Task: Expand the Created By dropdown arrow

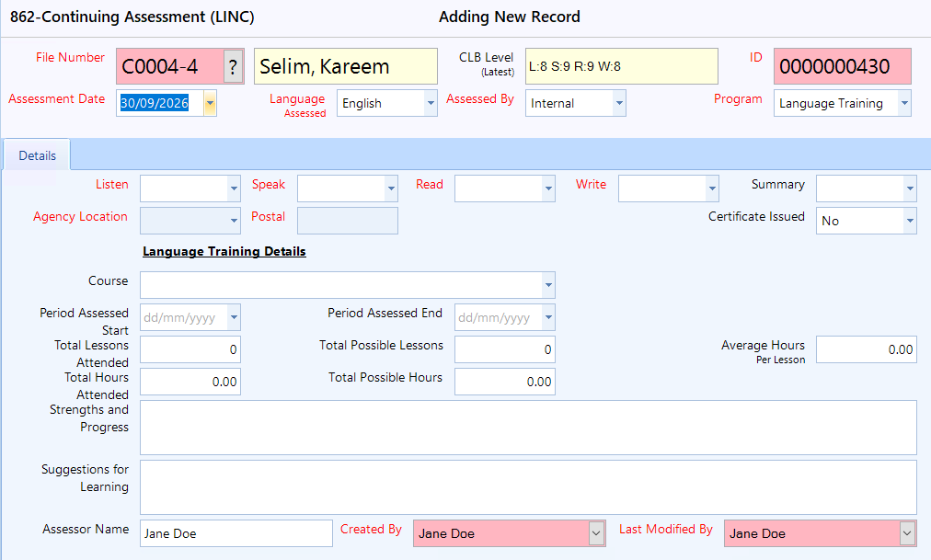Action: pos(596,533)
